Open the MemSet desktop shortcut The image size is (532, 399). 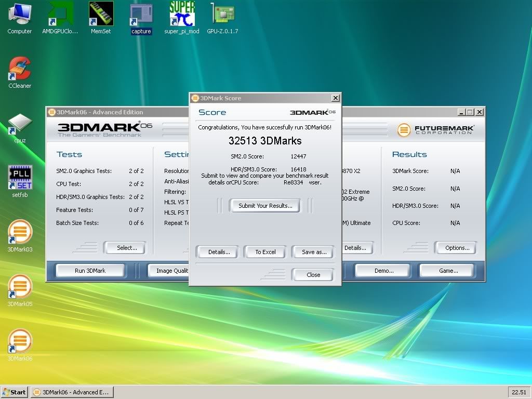(x=101, y=17)
